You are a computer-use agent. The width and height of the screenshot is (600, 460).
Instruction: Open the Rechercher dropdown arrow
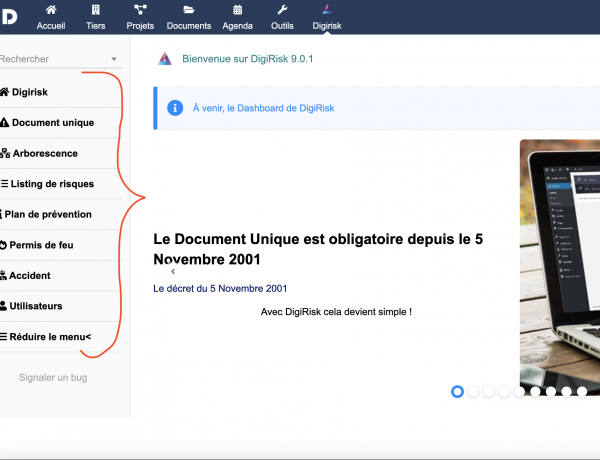click(114, 59)
